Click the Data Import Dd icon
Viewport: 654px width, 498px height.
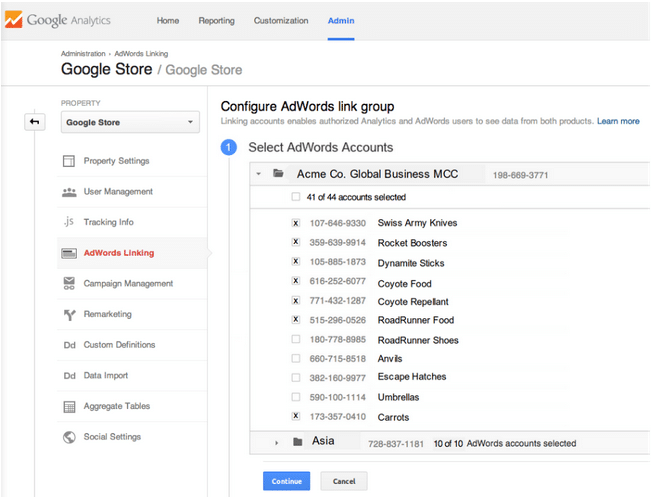(x=69, y=376)
